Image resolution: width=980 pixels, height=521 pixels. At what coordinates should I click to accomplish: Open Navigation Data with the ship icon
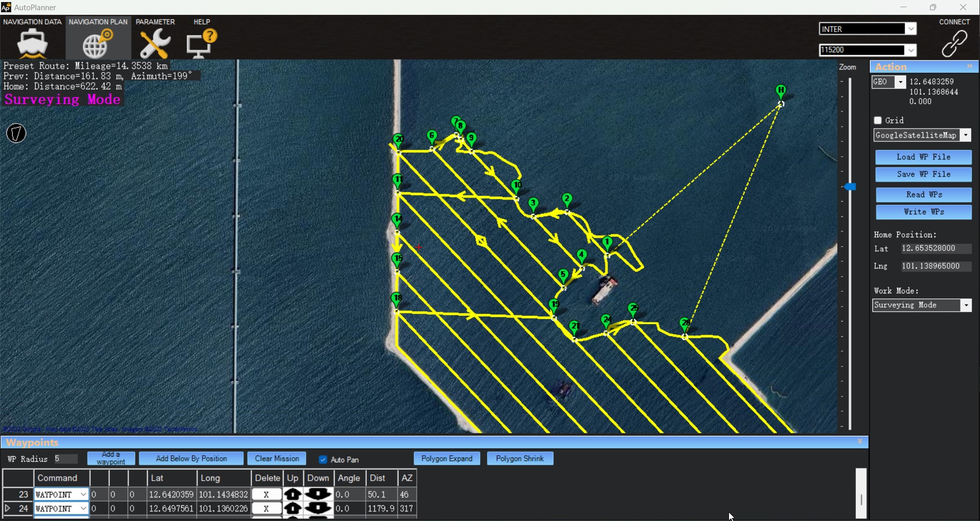point(32,43)
